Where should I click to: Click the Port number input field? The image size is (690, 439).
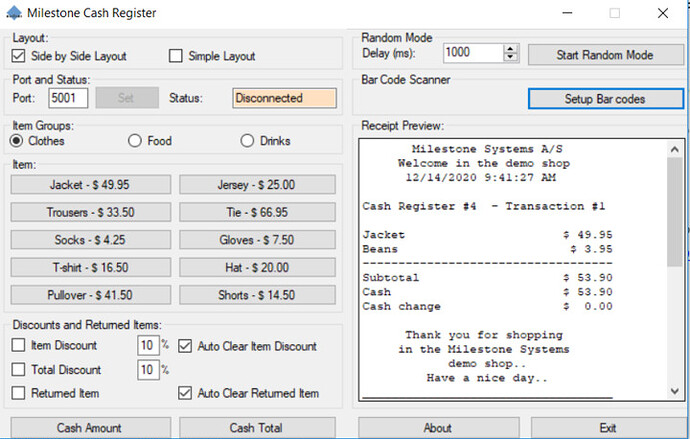(x=68, y=98)
